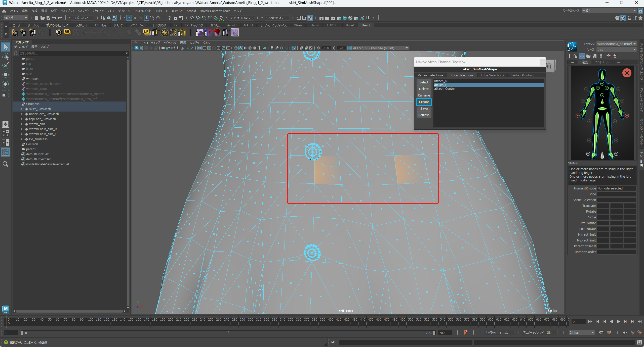Select the Select tool arrow in toolbox

(x=6, y=47)
